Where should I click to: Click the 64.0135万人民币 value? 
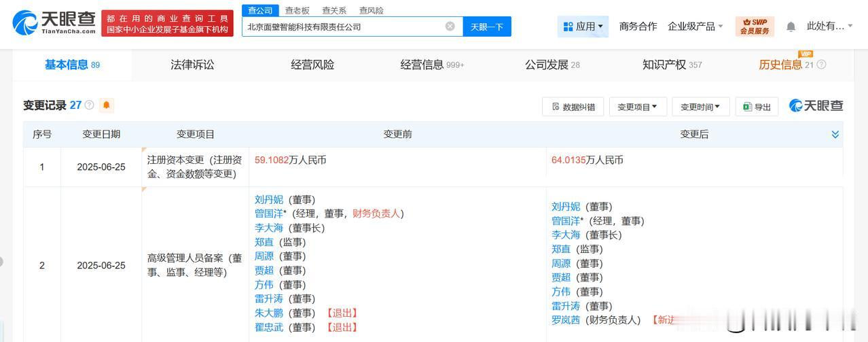[x=587, y=160]
